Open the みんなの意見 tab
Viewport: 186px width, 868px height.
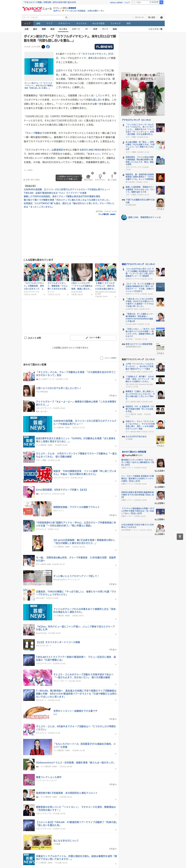(x=98, y=24)
